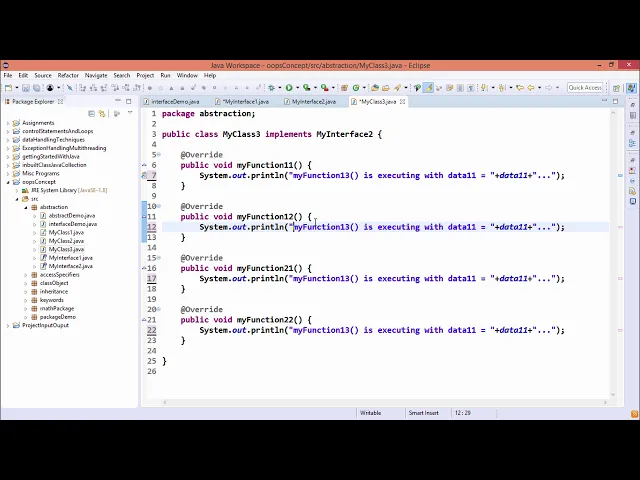This screenshot has height=480, width=640.
Task: Select the Java perspective icon
Action: click(x=631, y=88)
